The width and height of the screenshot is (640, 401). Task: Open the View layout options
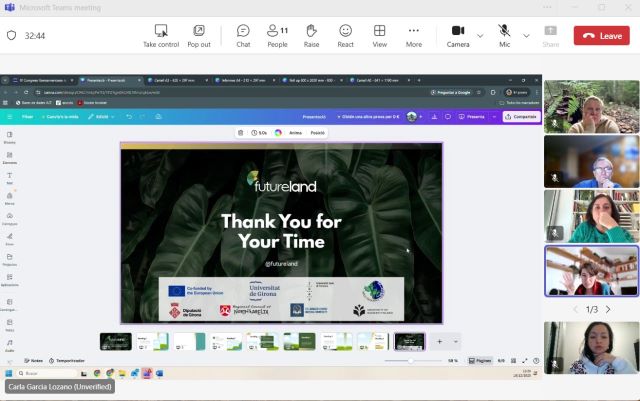[380, 36]
